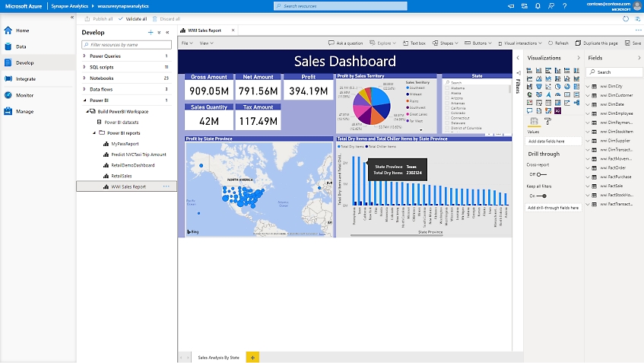This screenshot has height=363, width=644.
Task: Select the Sales Analysis By State tab
Action: [x=218, y=357]
